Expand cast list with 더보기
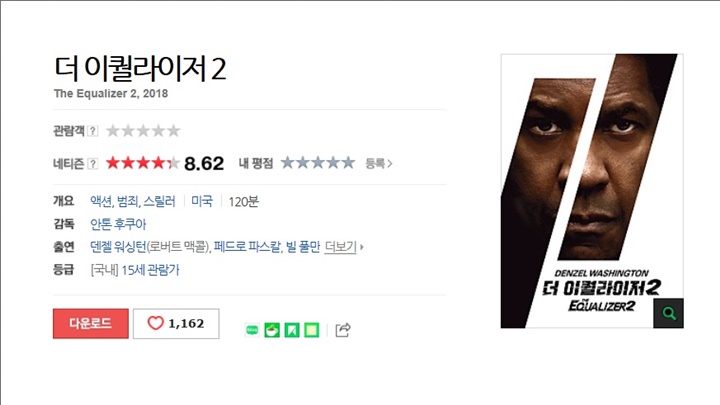The image size is (720, 405). click(343, 247)
